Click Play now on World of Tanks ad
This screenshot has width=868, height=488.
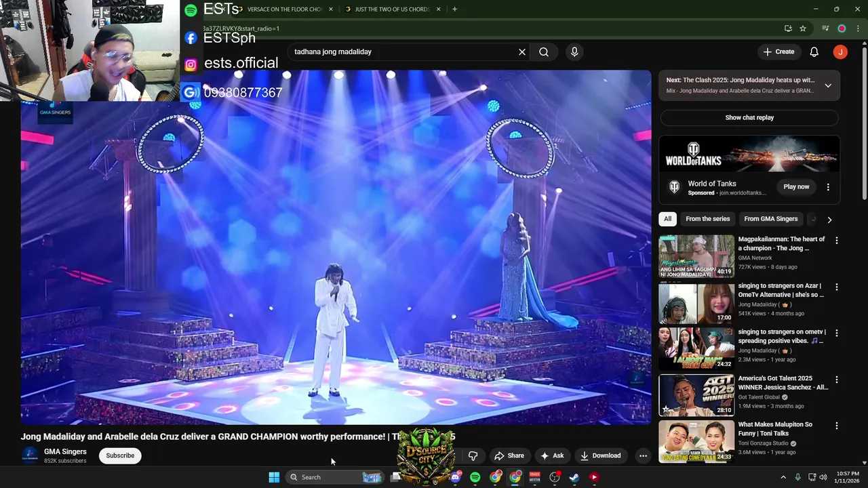click(x=796, y=186)
